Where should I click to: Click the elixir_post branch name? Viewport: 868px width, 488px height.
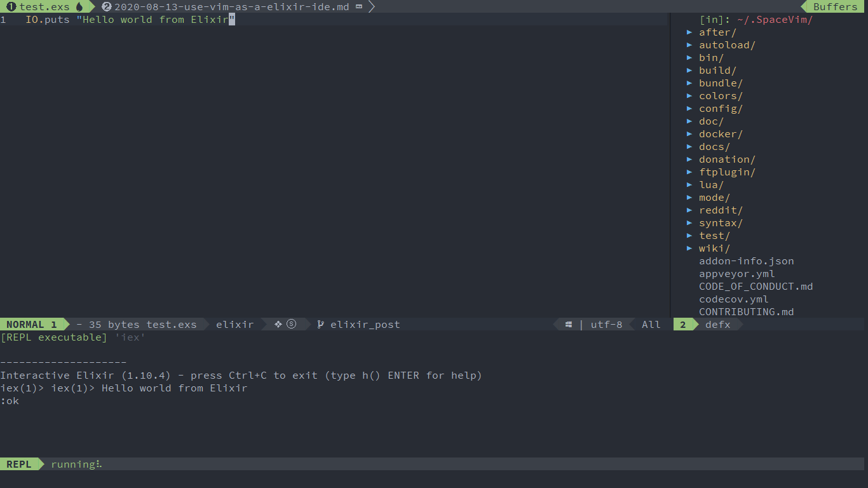pos(365,325)
